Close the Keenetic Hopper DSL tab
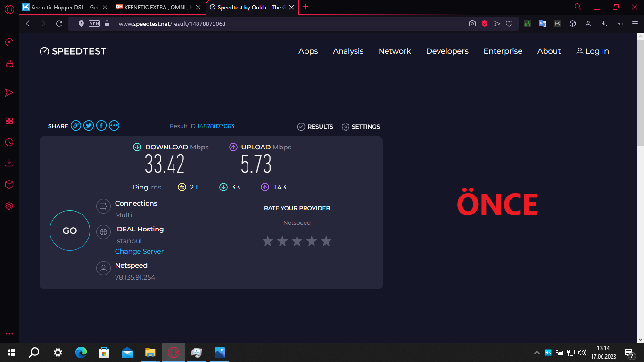This screenshot has width=644, height=362. tap(104, 7)
